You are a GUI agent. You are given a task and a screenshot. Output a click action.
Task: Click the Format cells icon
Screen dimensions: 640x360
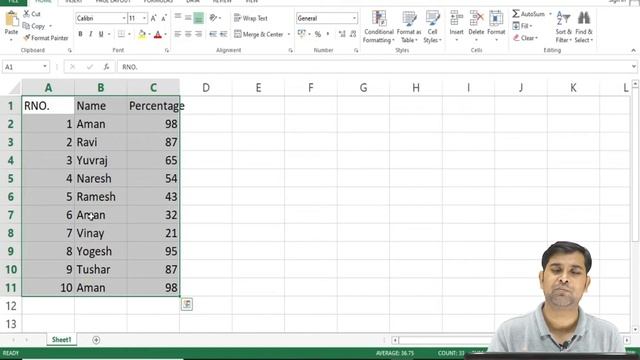pyautogui.click(x=496, y=19)
